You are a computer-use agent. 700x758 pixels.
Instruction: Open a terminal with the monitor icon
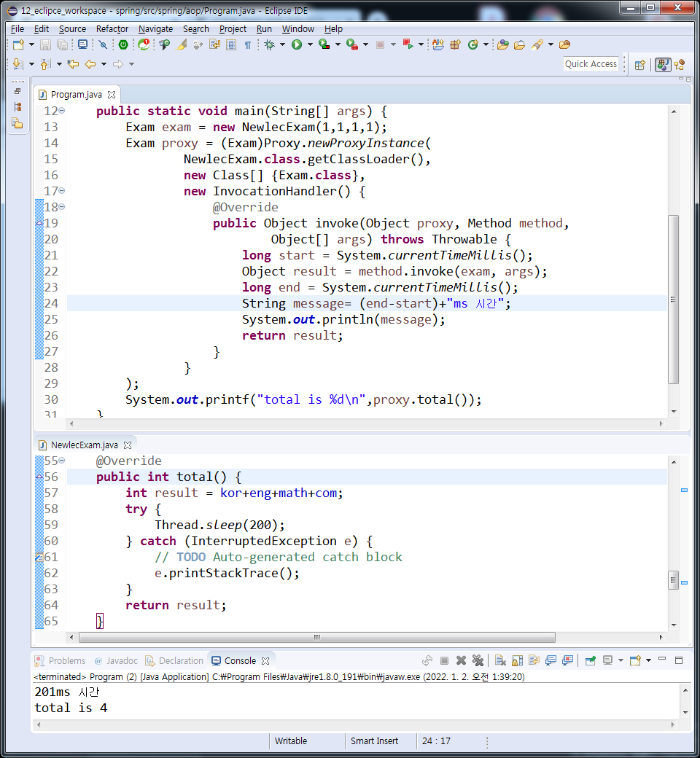(x=82, y=45)
